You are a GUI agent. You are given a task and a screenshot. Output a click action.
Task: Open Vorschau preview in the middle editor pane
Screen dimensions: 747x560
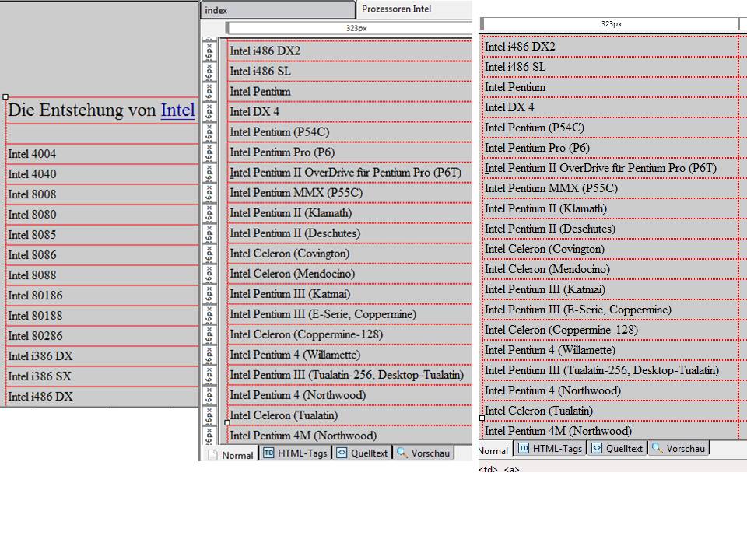423,453
